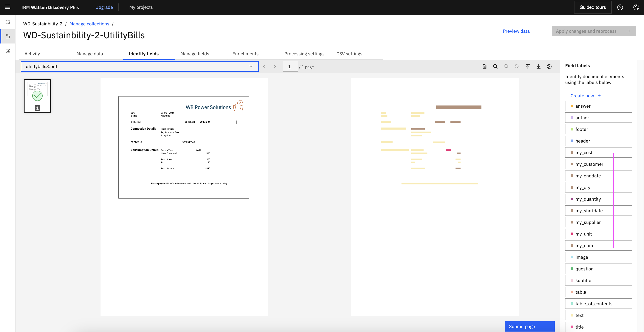
Task: Click the download arrow icon in toolbar
Action: [538, 67]
